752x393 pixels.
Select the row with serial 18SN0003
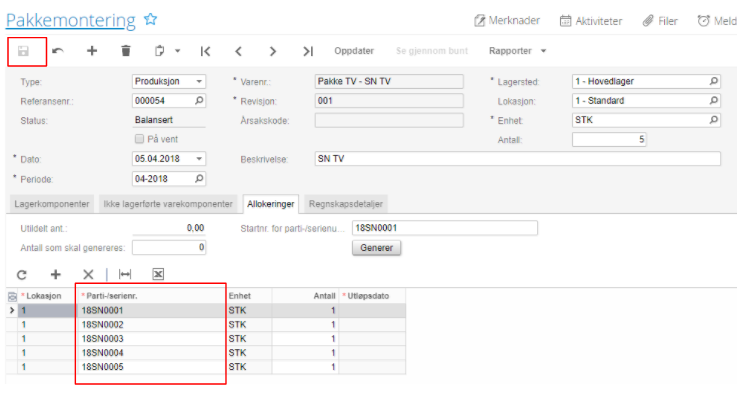pyautogui.click(x=206, y=339)
